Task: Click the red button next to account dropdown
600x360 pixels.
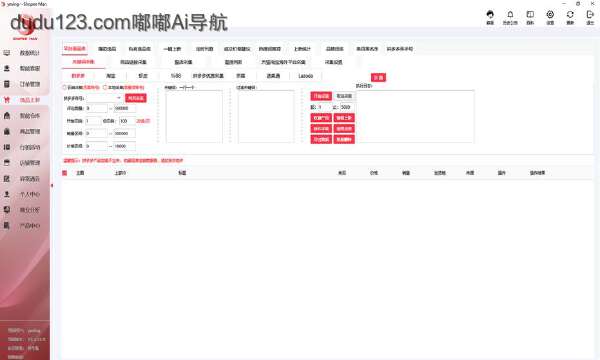Action: click(x=135, y=98)
